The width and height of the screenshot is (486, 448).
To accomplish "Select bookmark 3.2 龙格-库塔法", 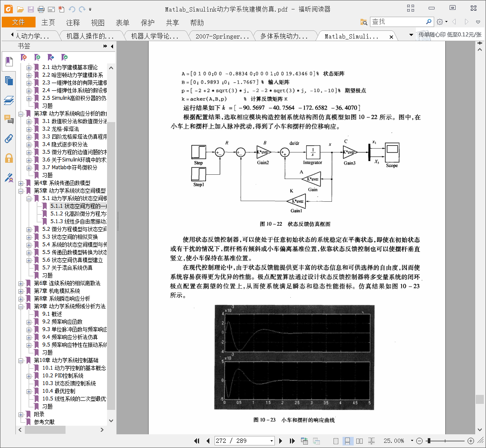I will tap(61, 129).
